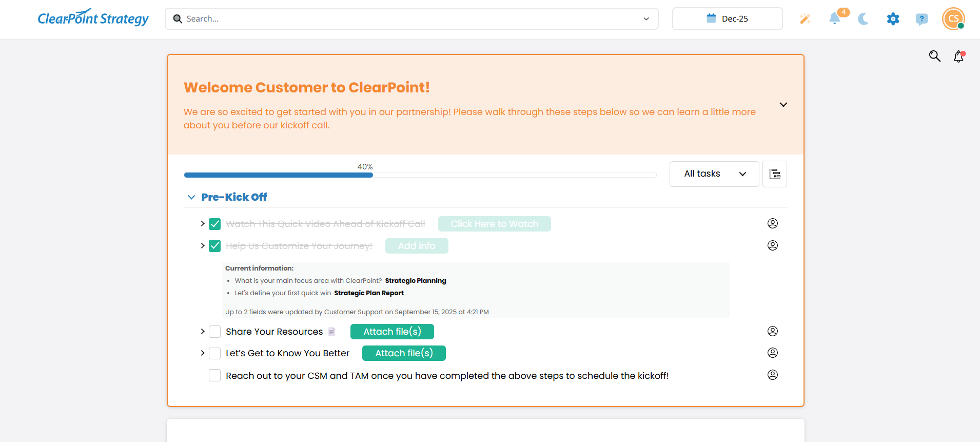The width and height of the screenshot is (980, 442).
Task: Check the Share Your Resources checkbox
Action: click(x=215, y=332)
